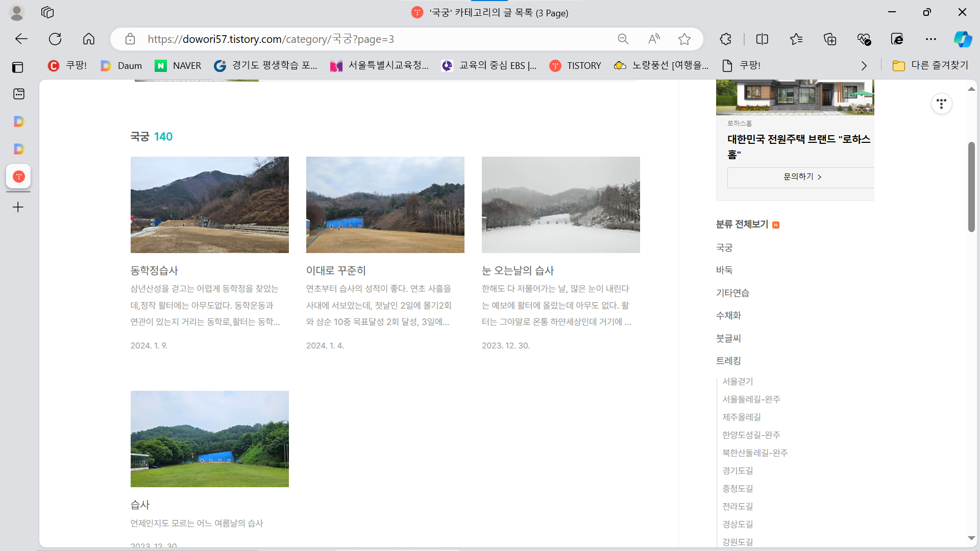The height and width of the screenshot is (551, 980).
Task: Open the Collections toolbar icon
Action: [x=830, y=39]
